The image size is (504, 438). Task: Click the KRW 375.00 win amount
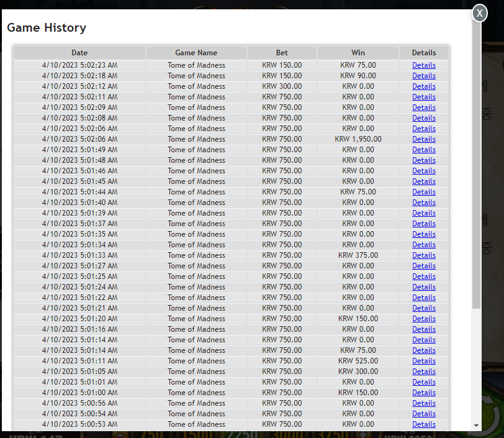pos(358,255)
